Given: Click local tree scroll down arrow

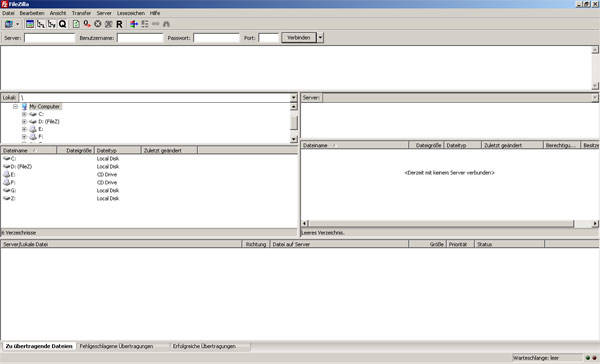Looking at the screenshot, I should tap(293, 139).
